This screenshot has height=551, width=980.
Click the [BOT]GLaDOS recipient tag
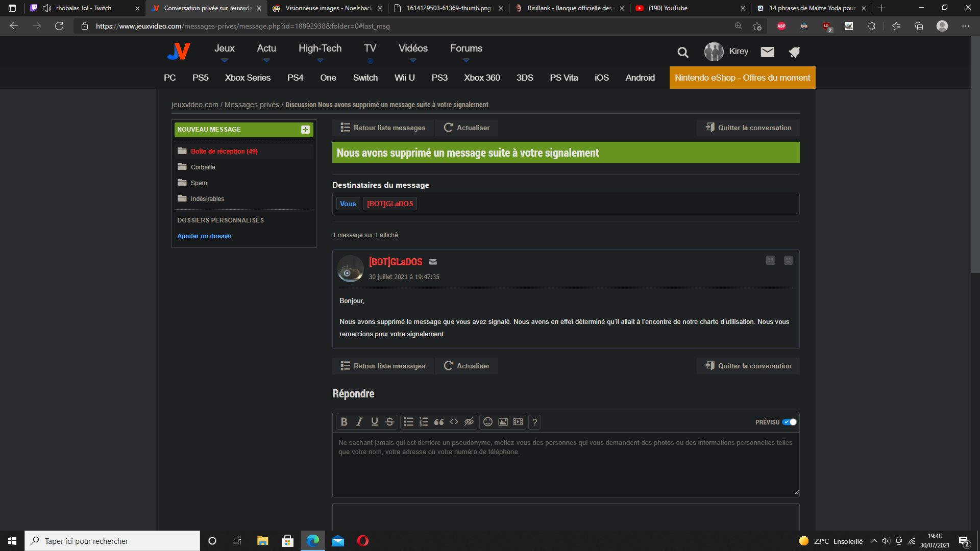[390, 204]
